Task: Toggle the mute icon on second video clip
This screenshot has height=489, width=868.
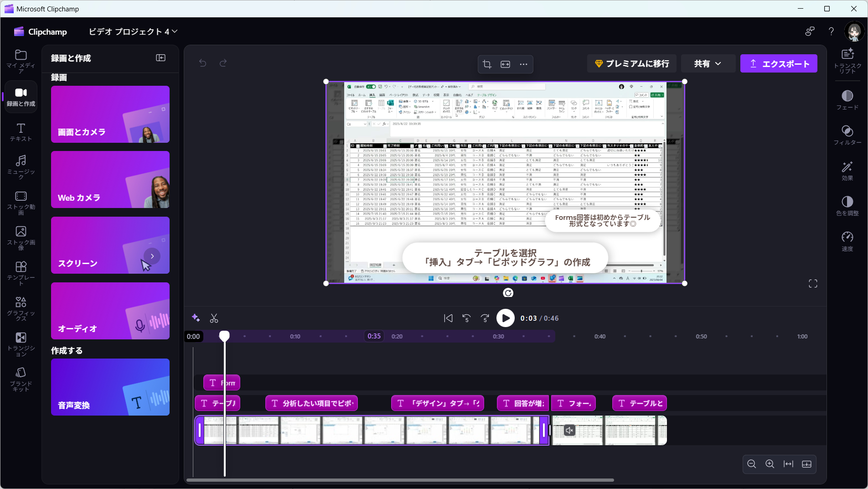Action: point(569,430)
